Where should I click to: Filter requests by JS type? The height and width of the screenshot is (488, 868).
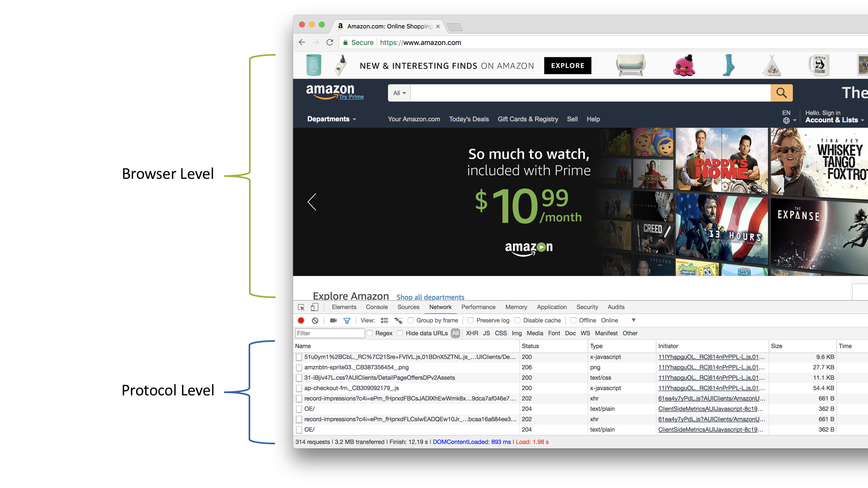point(487,333)
